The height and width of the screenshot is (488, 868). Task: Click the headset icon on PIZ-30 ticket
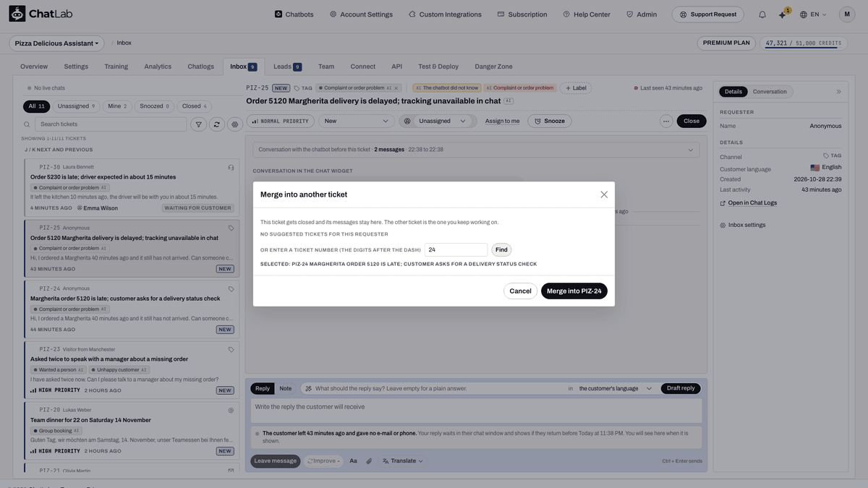[231, 167]
